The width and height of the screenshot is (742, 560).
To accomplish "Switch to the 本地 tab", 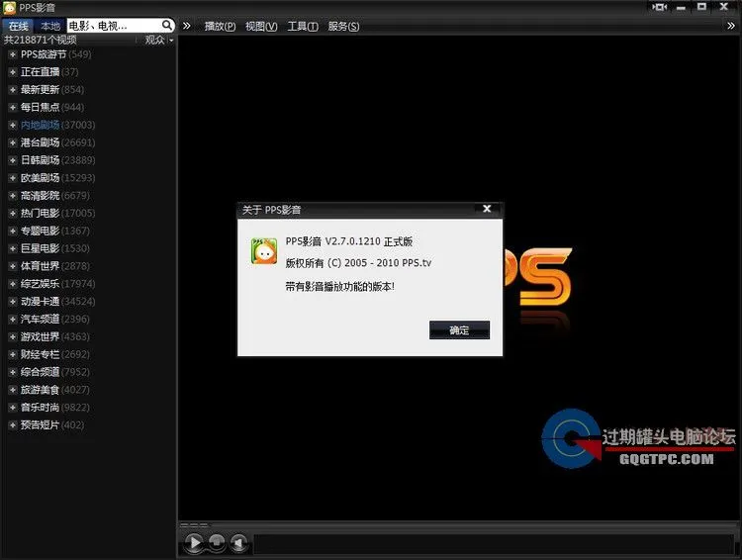I will click(x=50, y=26).
